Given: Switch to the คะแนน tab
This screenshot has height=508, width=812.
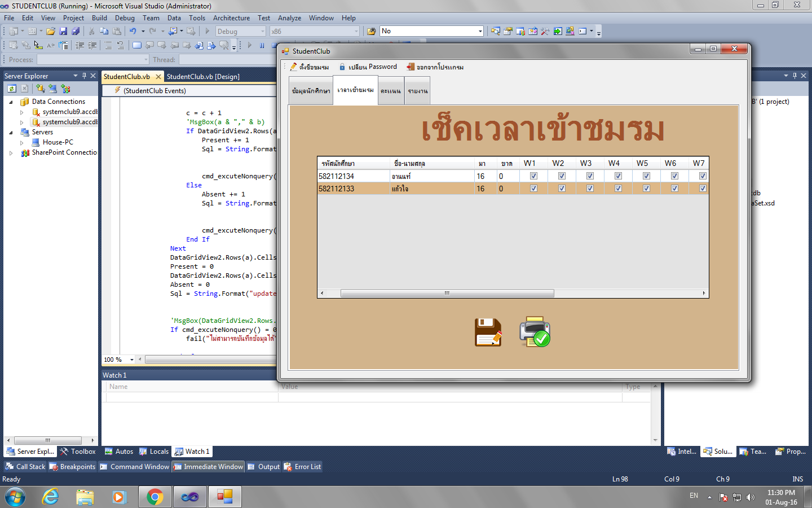Looking at the screenshot, I should [390, 91].
